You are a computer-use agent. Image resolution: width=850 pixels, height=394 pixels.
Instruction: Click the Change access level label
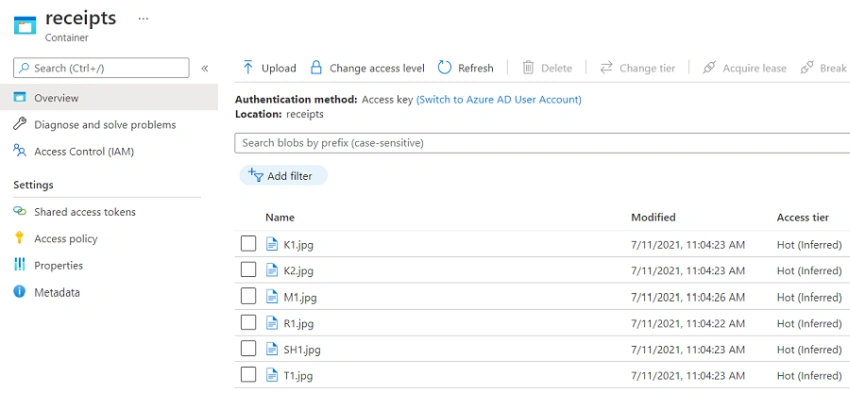coord(377,68)
